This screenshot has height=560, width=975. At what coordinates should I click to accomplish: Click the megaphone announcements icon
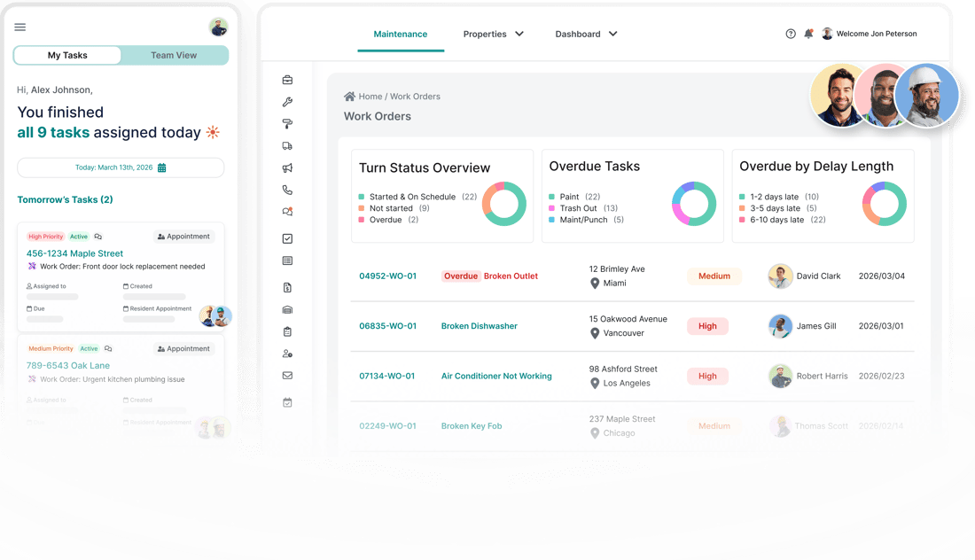(287, 168)
